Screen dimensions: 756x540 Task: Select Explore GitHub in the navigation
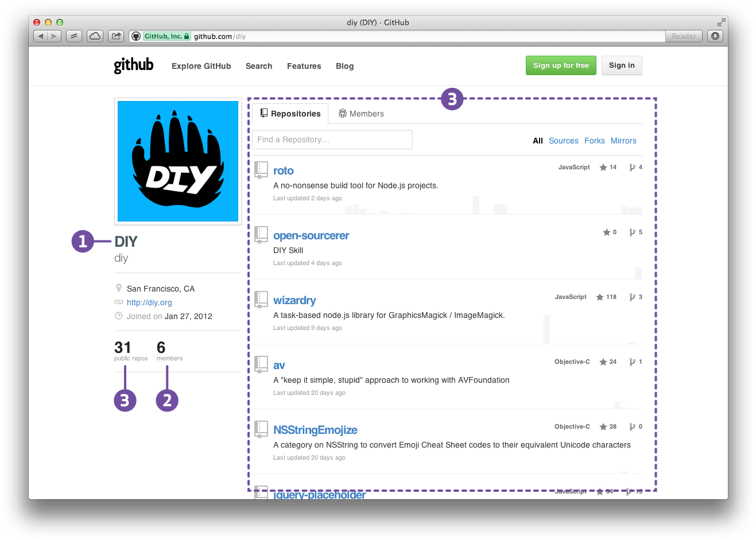(x=201, y=66)
